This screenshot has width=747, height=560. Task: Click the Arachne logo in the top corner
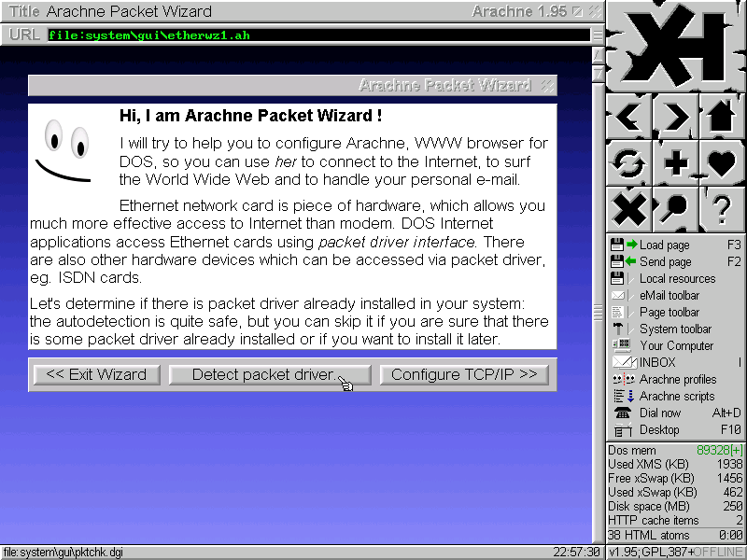(676, 46)
